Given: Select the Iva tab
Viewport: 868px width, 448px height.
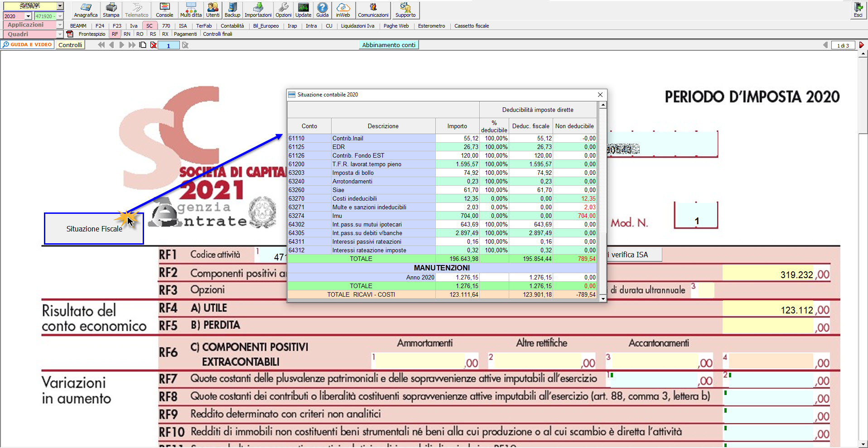Looking at the screenshot, I should coord(134,26).
